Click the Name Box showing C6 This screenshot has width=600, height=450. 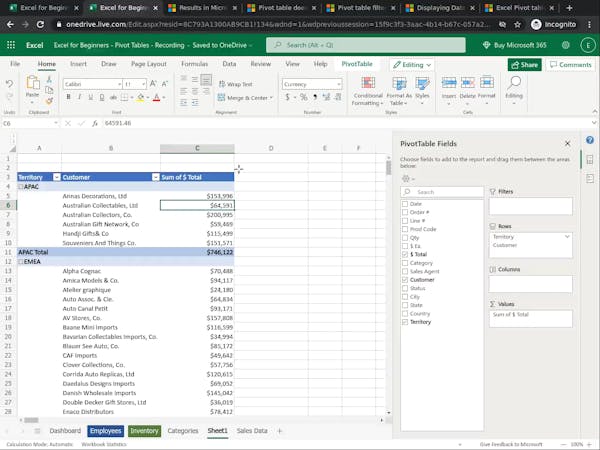coord(30,123)
